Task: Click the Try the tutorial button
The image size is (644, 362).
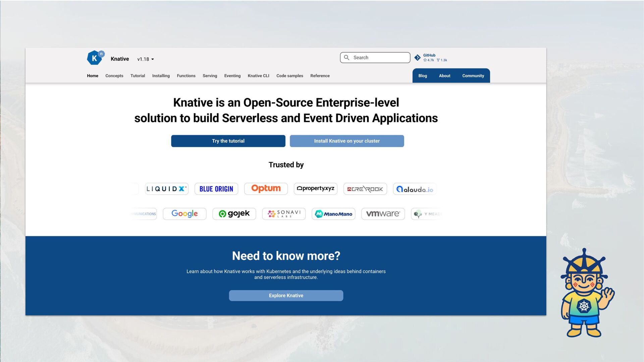Action: (x=228, y=141)
